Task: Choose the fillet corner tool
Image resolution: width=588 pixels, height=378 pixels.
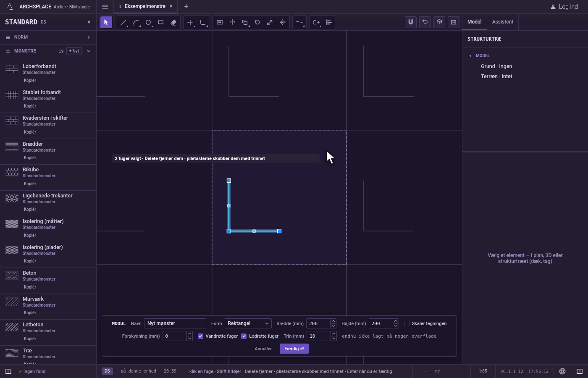Action: coord(203,22)
